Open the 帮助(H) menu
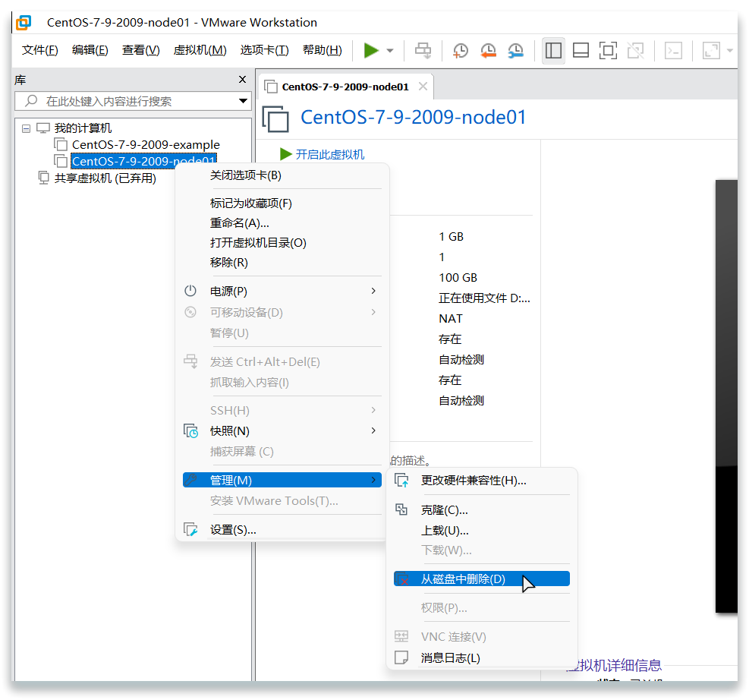The width and height of the screenshot is (749, 700). 322,49
